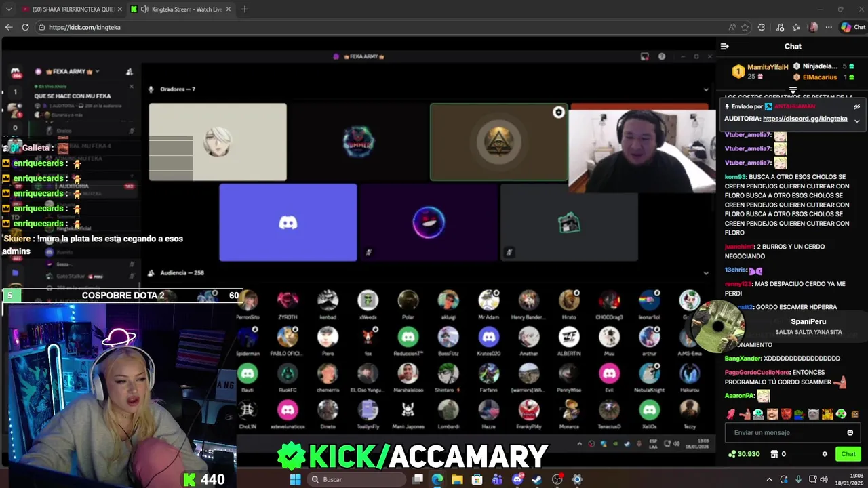Screen dimensions: 868x488
Task: Select the blue Discord logo speaker tile
Action: [288, 222]
